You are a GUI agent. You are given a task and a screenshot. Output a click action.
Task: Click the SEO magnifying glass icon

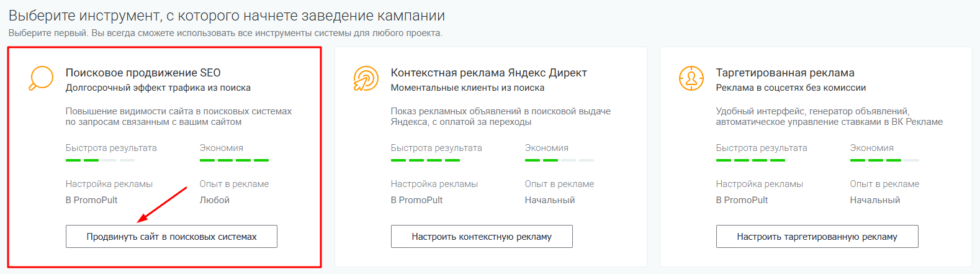point(41,78)
